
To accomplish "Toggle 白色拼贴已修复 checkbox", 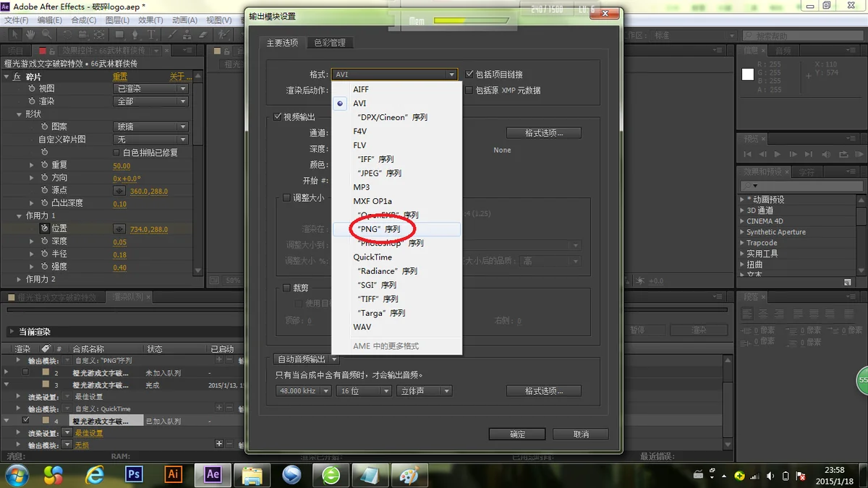I will 117,153.
